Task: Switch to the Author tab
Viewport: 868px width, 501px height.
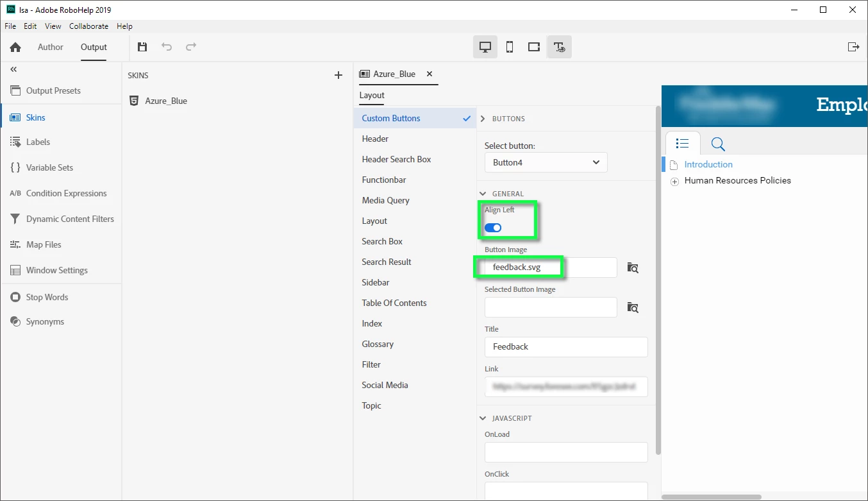Action: [51, 47]
